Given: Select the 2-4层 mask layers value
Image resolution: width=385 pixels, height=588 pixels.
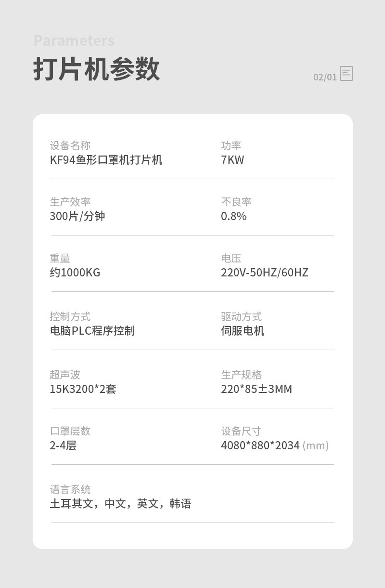Looking at the screenshot, I should (x=63, y=445).
